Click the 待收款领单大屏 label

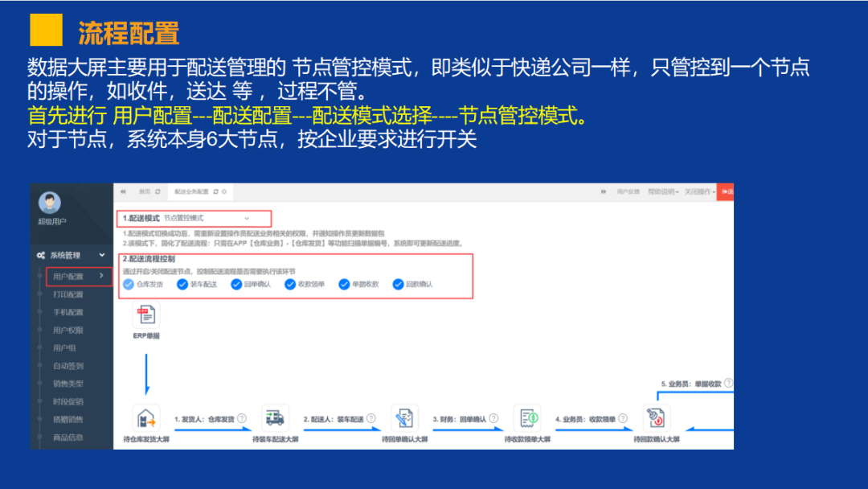click(527, 440)
